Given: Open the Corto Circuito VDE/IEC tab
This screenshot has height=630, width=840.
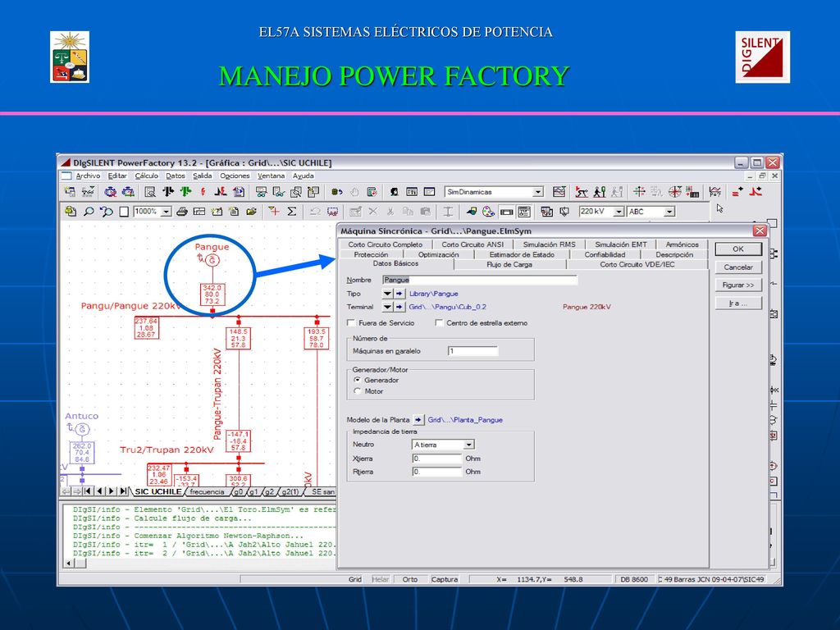Looking at the screenshot, I should point(637,265).
